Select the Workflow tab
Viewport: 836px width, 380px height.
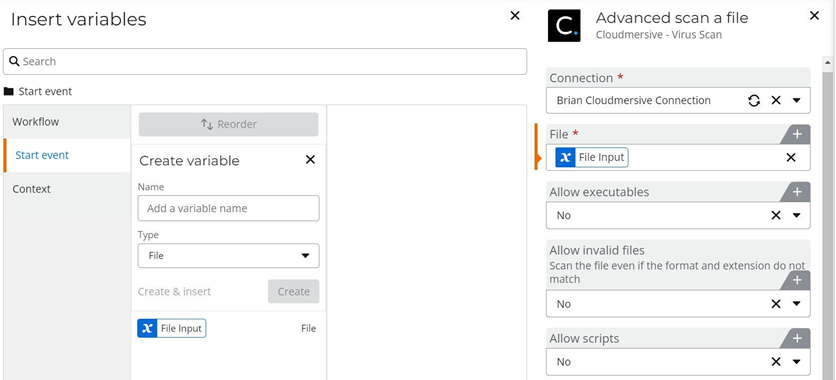(67, 122)
